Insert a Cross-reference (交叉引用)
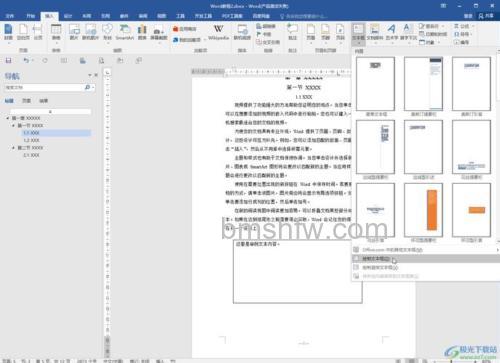Viewport: 500px width, 363px height. (268, 42)
